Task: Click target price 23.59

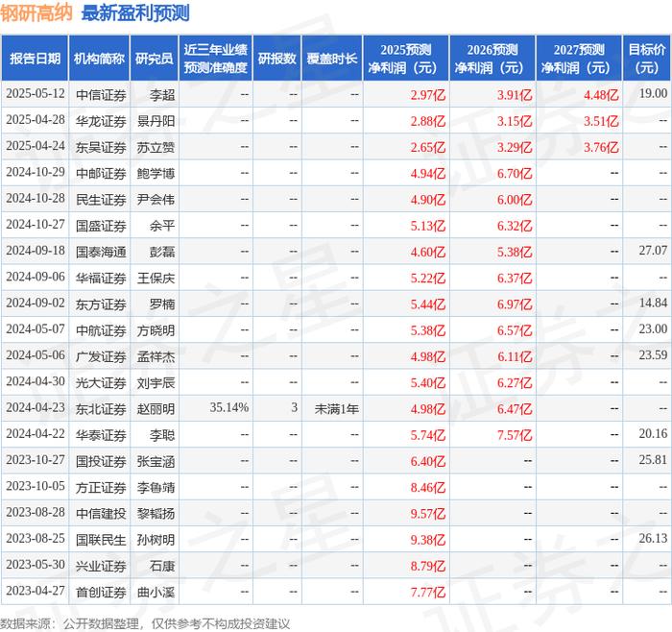Action: pos(653,355)
